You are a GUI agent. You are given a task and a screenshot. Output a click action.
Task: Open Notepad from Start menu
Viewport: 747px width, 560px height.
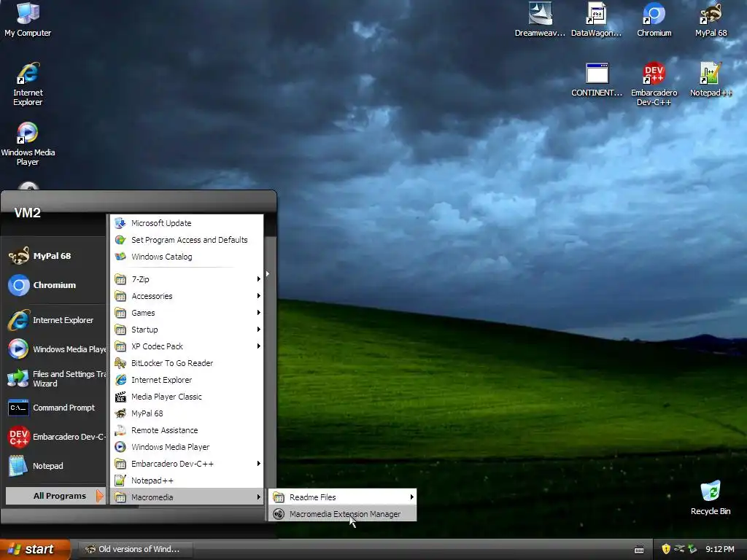(55, 466)
